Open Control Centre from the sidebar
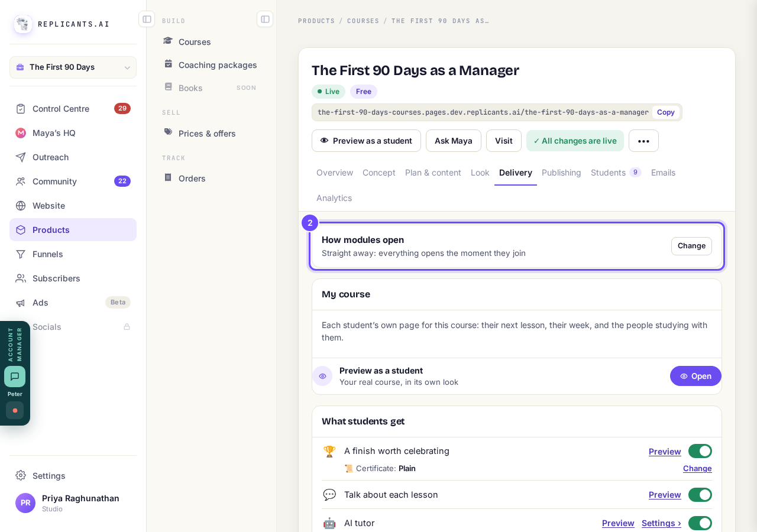 click(x=73, y=109)
